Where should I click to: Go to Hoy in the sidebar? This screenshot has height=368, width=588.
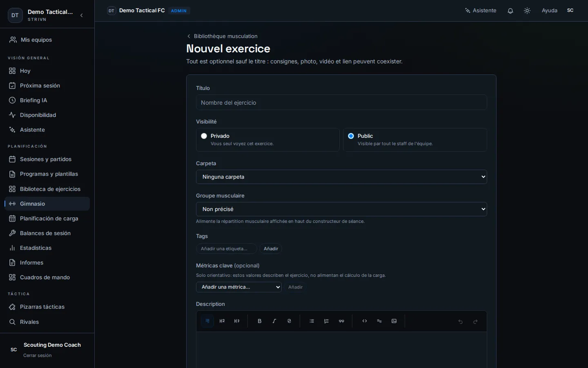pos(47,71)
